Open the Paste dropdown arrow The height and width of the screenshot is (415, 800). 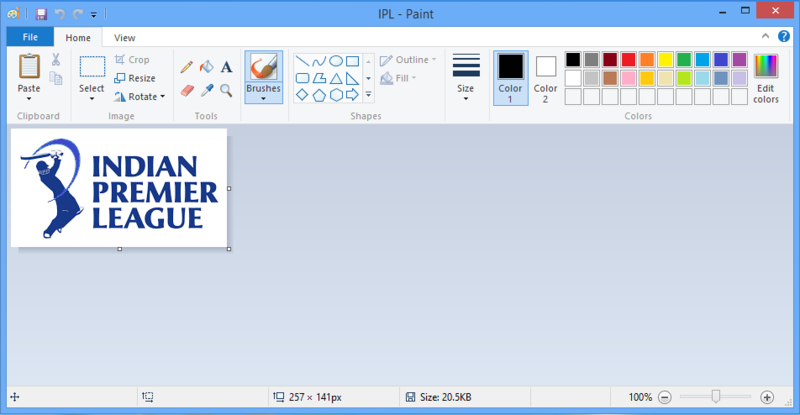point(29,99)
